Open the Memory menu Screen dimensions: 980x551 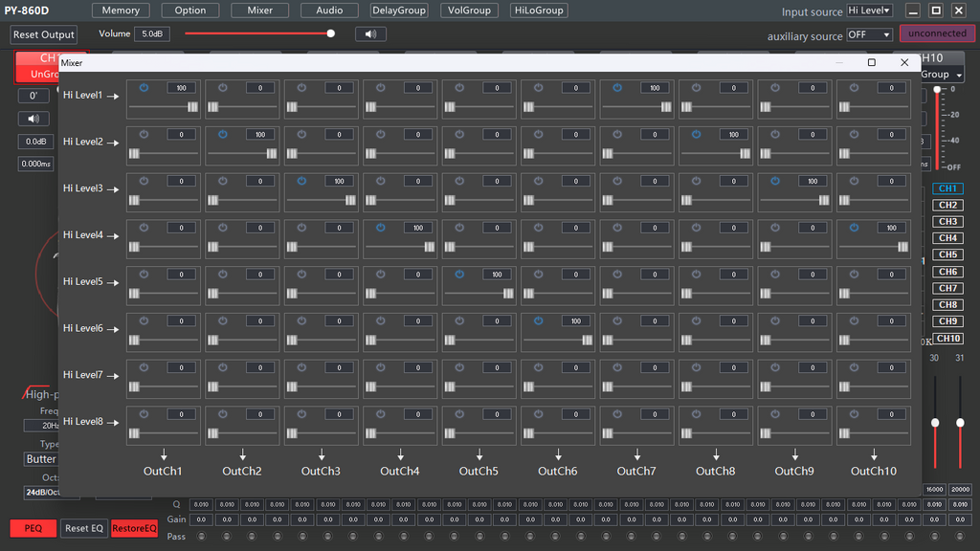121,11
